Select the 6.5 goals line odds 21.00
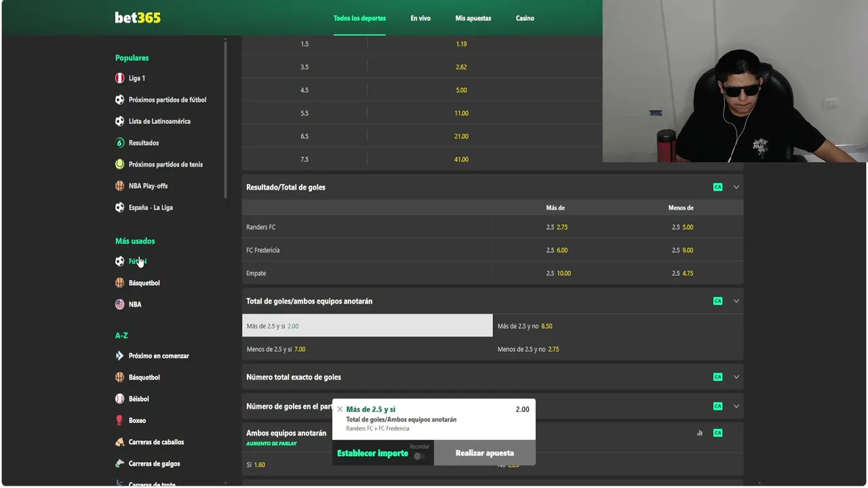 [x=461, y=136]
